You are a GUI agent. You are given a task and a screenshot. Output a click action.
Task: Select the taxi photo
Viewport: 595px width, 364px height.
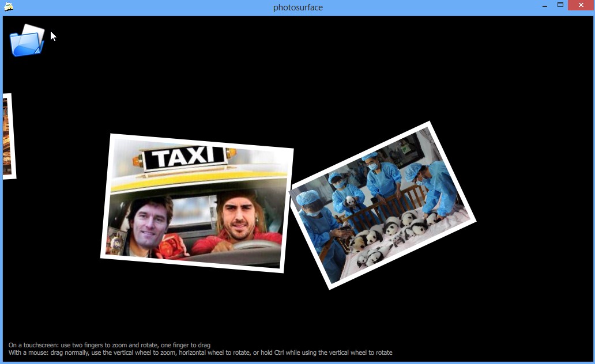[197, 203]
